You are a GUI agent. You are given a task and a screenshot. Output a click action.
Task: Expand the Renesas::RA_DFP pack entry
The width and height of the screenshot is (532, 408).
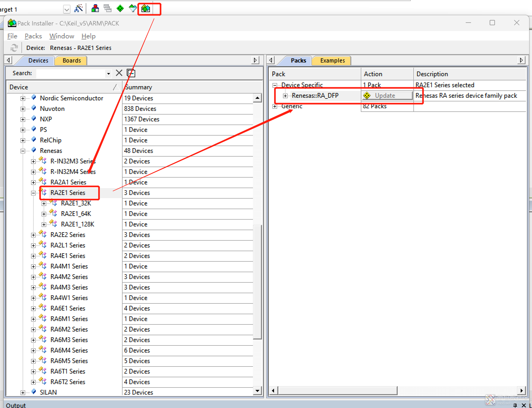coord(285,96)
